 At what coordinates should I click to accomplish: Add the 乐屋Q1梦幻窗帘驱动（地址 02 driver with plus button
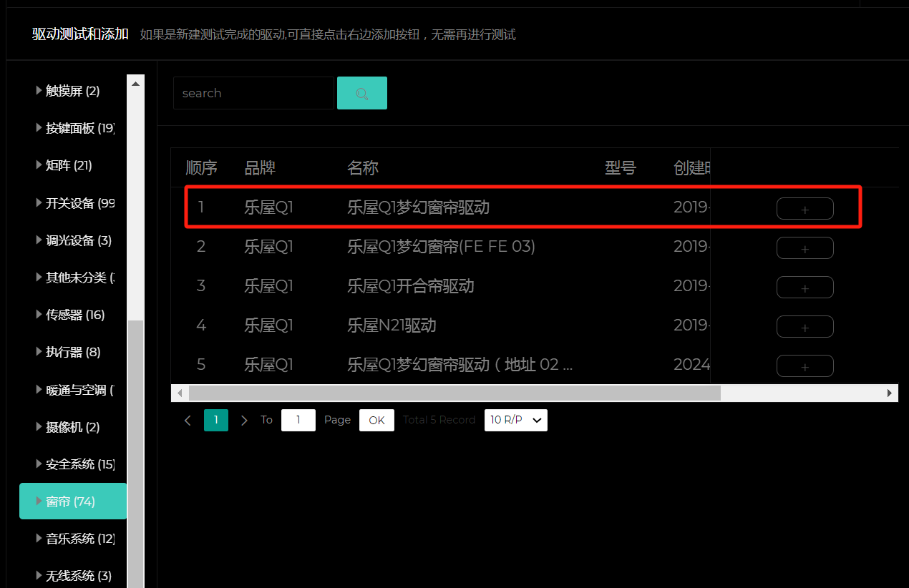pyautogui.click(x=805, y=366)
